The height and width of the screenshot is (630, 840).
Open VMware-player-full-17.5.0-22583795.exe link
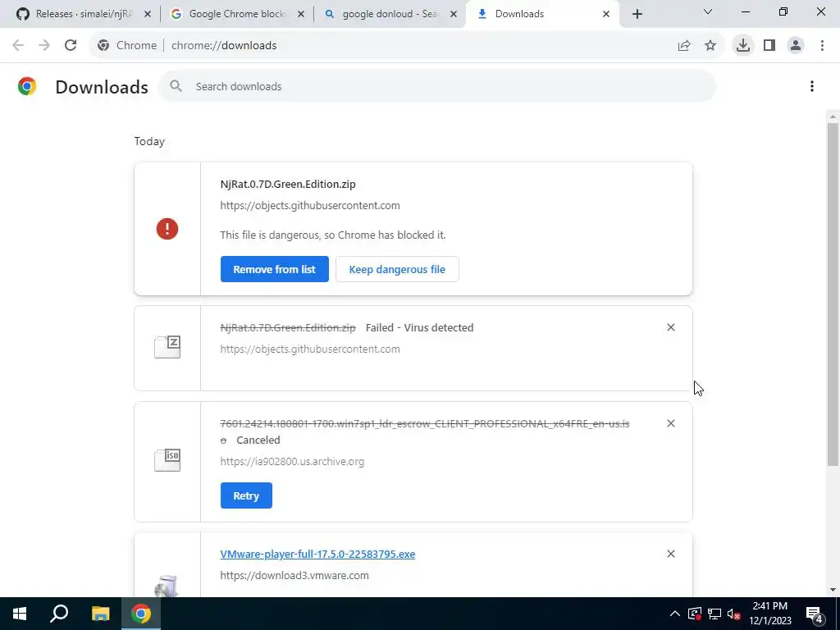coord(317,554)
